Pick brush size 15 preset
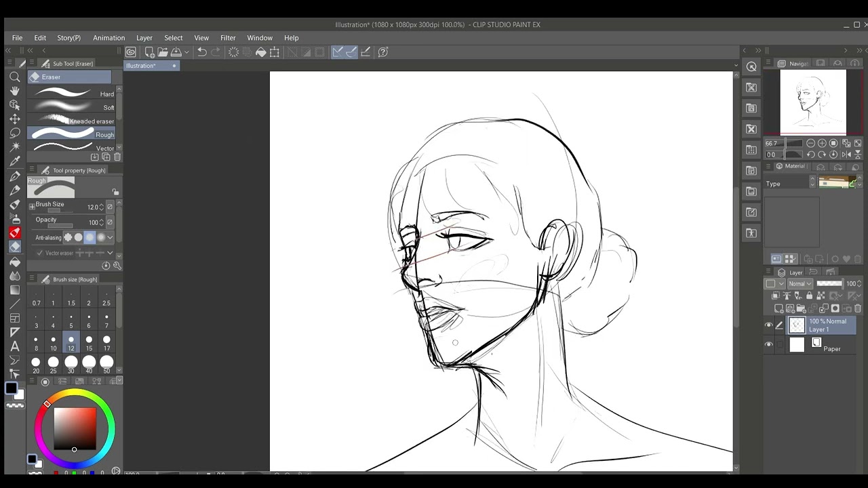Image resolution: width=868 pixels, height=488 pixels. point(89,343)
